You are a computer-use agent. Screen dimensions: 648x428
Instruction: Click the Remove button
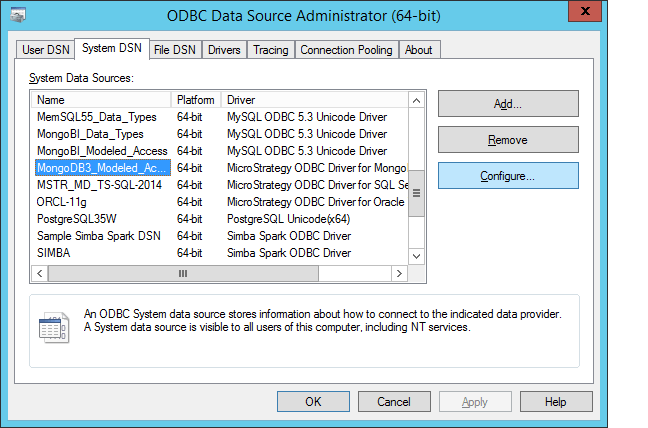point(508,140)
